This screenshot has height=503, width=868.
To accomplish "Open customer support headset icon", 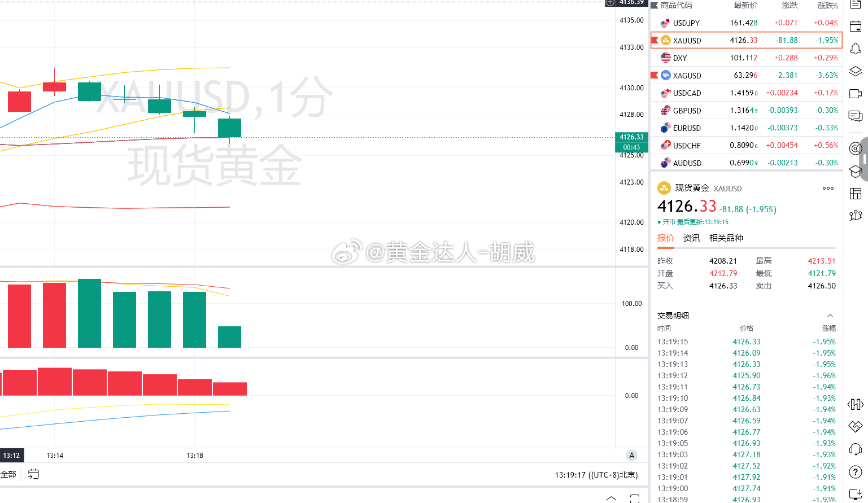I will [x=856, y=449].
